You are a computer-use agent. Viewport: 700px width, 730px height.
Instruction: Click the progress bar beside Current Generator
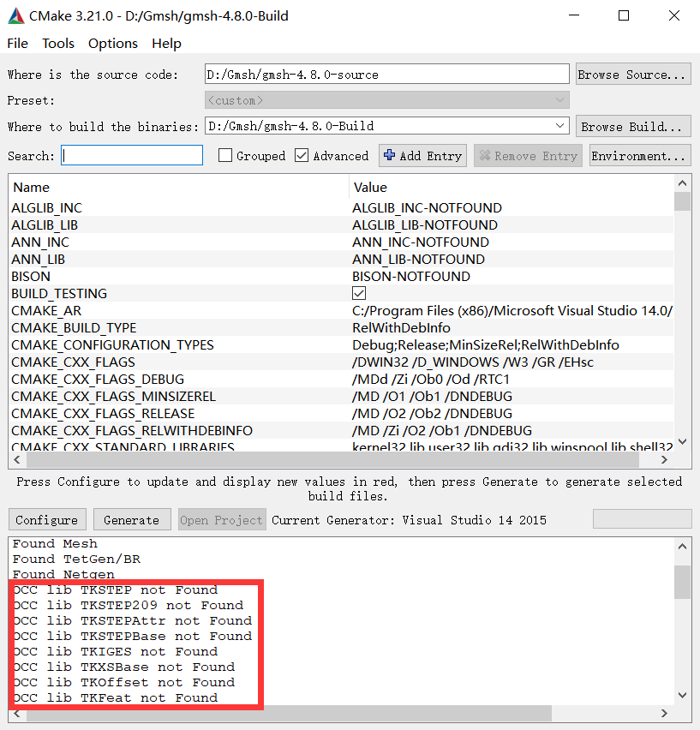pyautogui.click(x=641, y=518)
